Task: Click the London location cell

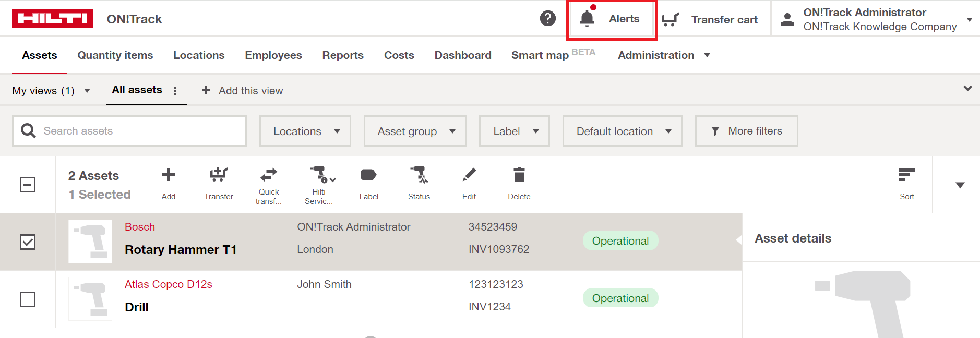Action: pos(315,249)
